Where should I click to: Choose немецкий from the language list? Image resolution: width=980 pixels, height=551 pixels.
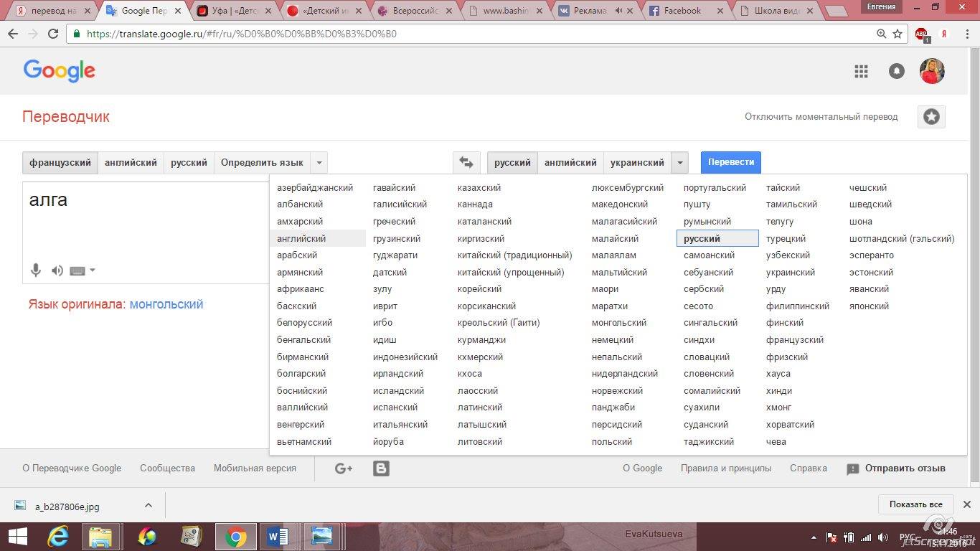click(612, 340)
